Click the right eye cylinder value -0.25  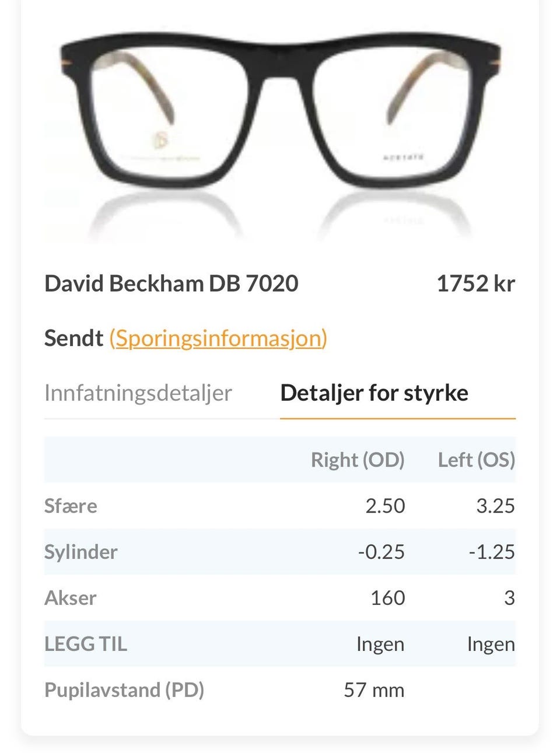381,552
